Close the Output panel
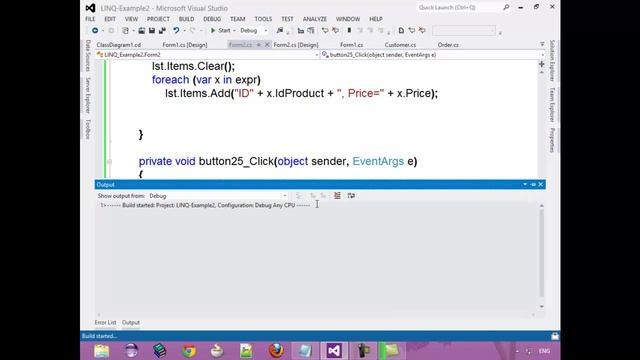 pos(541,184)
